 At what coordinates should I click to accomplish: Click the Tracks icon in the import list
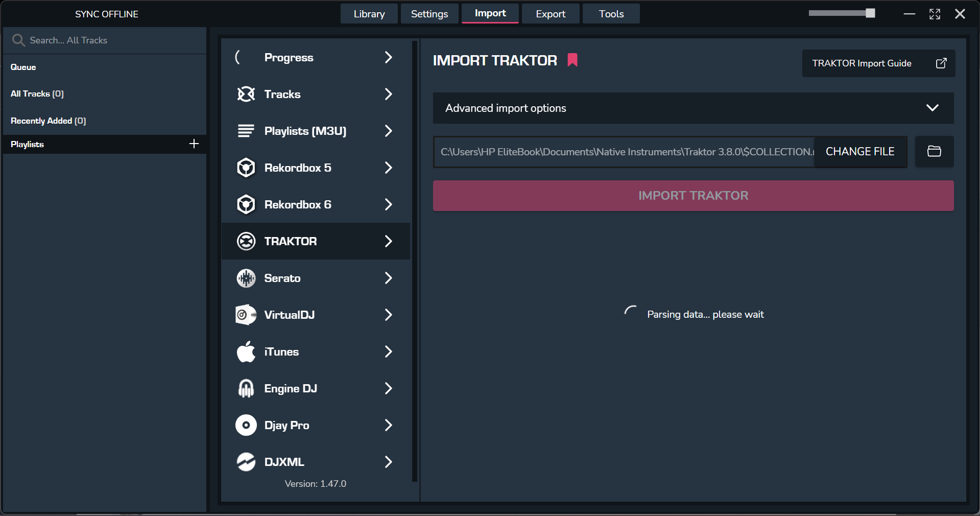coord(246,94)
